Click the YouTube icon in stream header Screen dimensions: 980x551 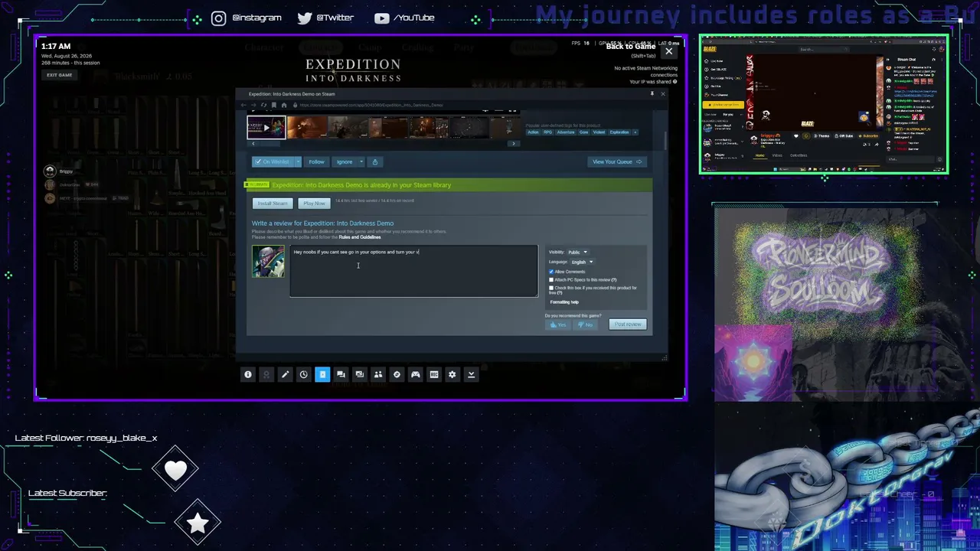(382, 18)
